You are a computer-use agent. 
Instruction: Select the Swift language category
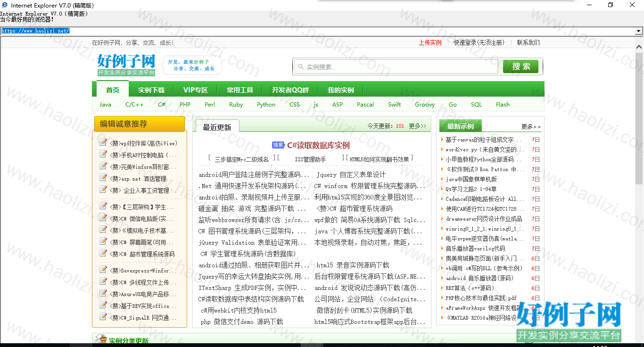395,105
